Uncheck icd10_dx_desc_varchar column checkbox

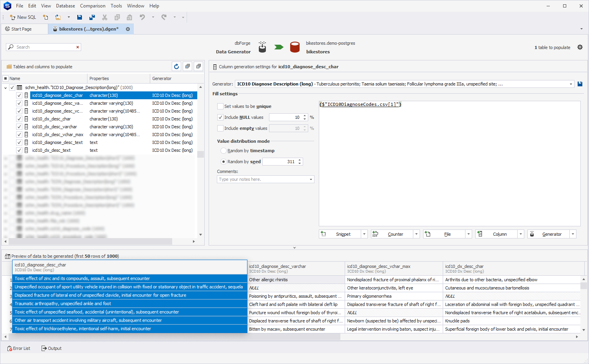[19, 127]
